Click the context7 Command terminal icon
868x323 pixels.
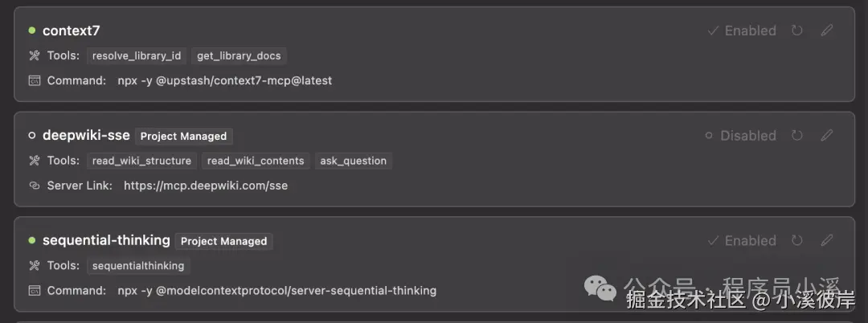[34, 80]
